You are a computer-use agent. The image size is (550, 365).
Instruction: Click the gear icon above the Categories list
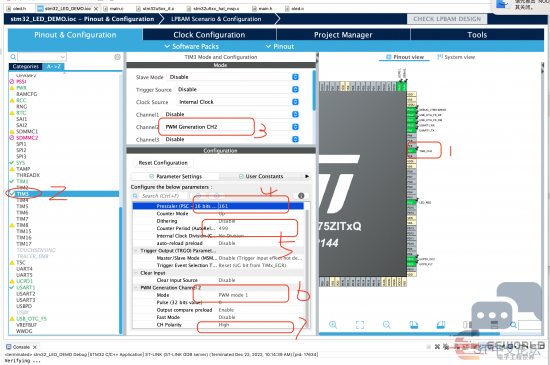pos(118,57)
